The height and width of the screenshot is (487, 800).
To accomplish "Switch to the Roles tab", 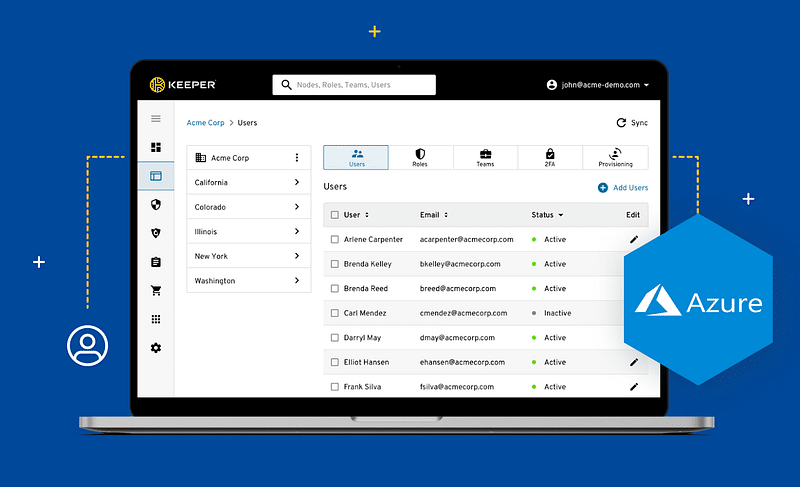I will pos(420,158).
